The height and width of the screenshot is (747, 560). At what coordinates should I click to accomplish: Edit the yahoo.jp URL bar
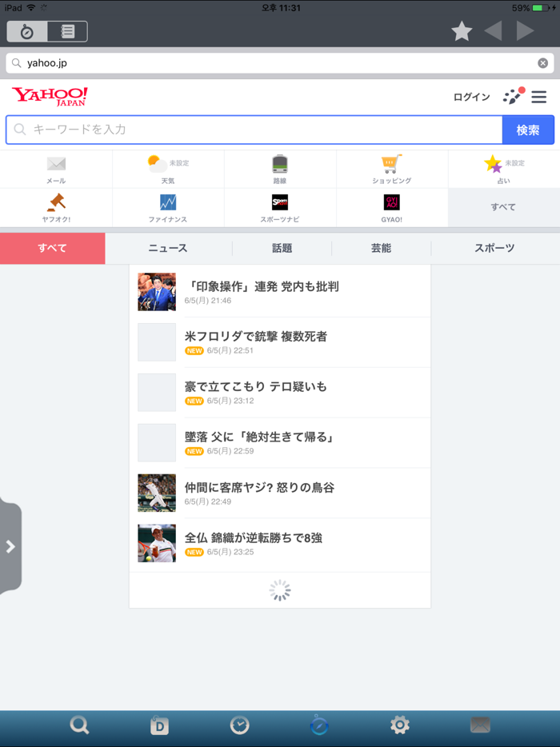[x=280, y=63]
